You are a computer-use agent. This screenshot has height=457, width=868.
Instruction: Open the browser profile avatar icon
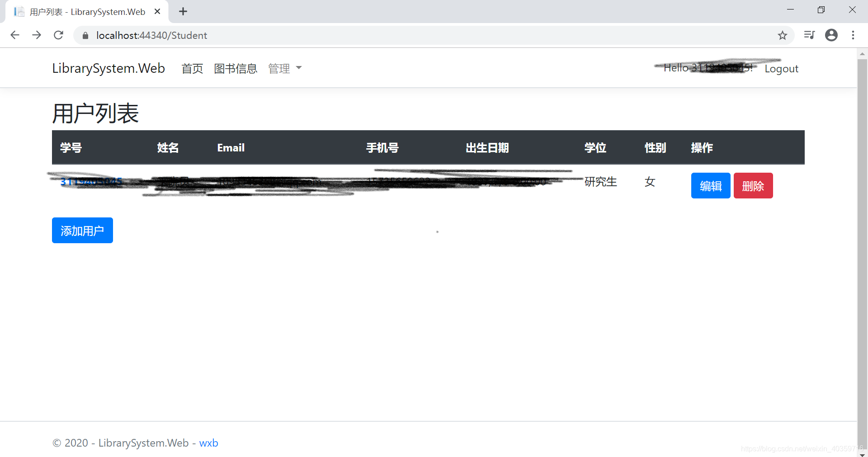(x=831, y=35)
